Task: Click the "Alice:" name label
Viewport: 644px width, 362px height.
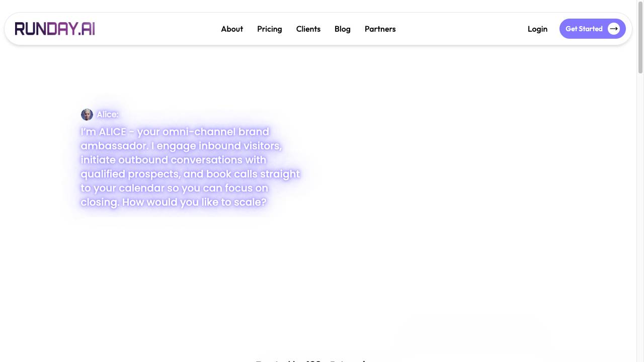Action: [x=108, y=115]
